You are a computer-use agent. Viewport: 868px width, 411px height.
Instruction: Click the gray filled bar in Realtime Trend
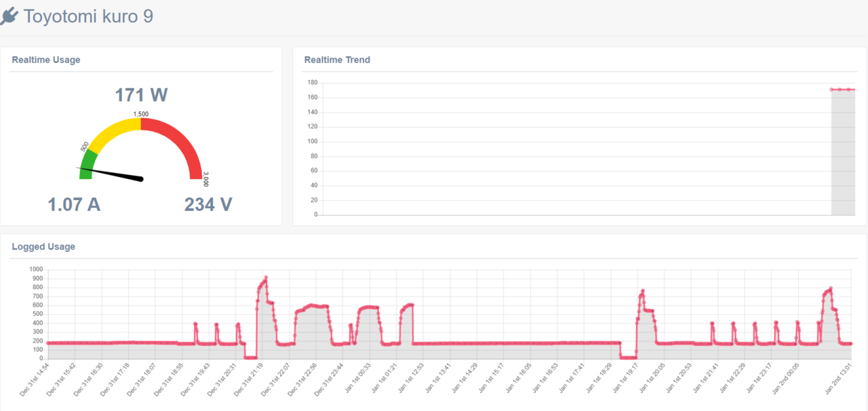point(843,153)
